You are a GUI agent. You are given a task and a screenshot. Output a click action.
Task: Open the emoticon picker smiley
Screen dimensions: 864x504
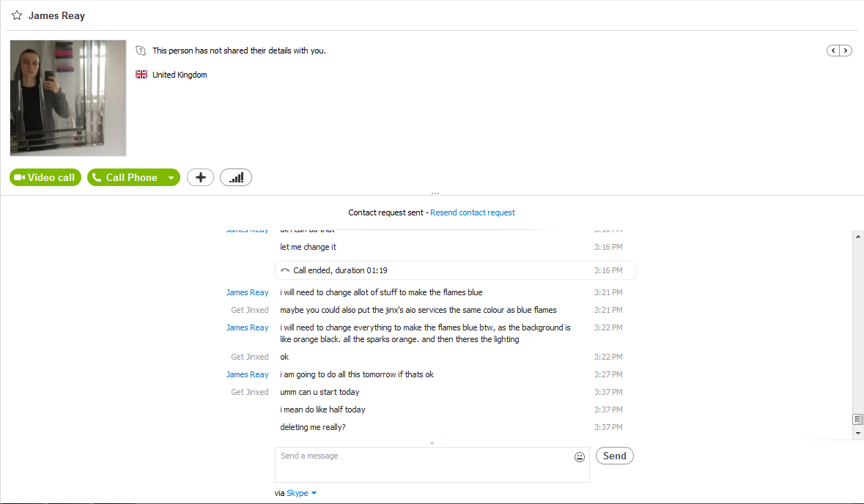tap(579, 456)
